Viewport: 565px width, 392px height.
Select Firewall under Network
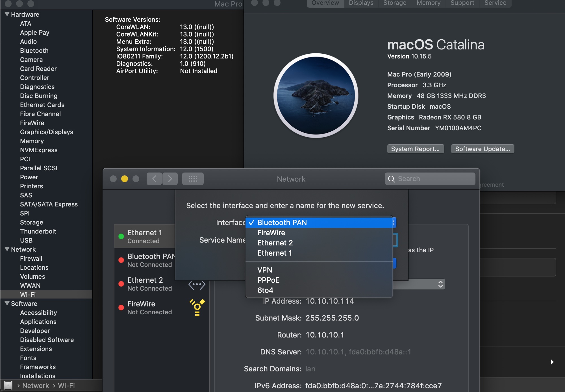point(31,258)
